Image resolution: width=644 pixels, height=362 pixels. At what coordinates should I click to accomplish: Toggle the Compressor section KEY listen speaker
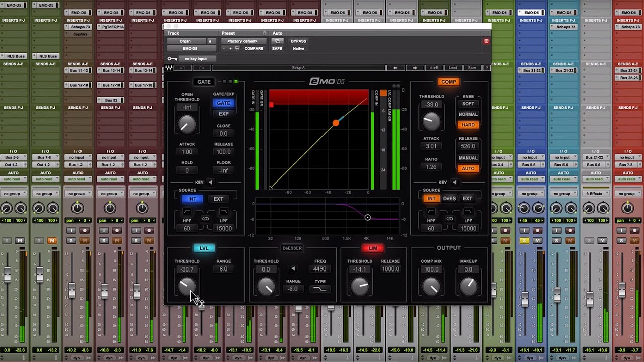point(454,183)
